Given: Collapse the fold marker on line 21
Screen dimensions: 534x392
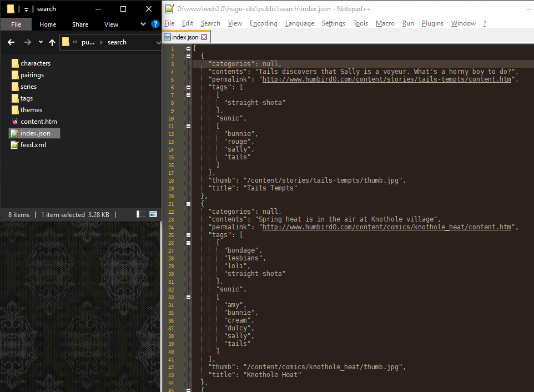Looking at the screenshot, I should click(189, 204).
